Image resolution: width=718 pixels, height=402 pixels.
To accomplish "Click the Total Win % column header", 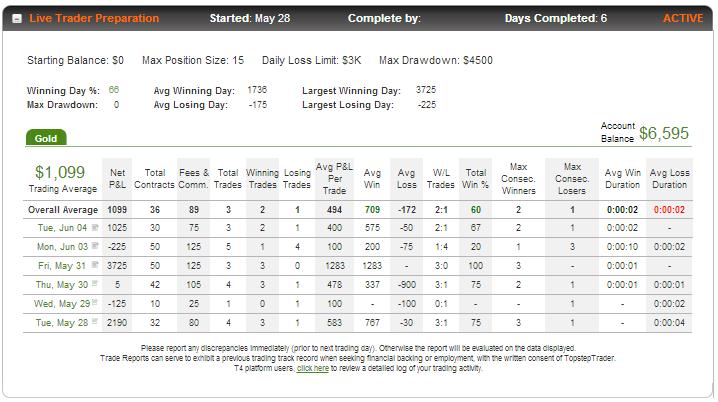I will tap(476, 179).
